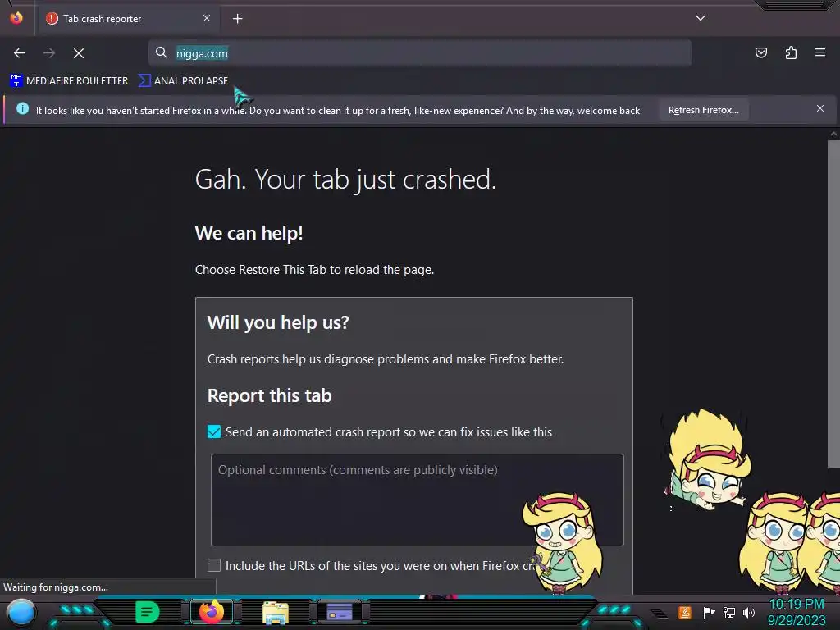Close the Tab crash reporter tab

[206, 18]
